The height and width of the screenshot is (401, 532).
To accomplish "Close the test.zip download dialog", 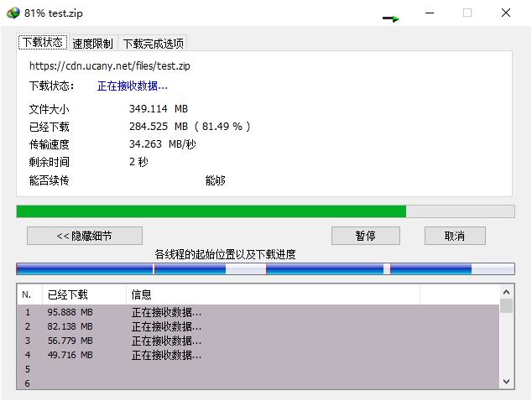I will 506,13.
